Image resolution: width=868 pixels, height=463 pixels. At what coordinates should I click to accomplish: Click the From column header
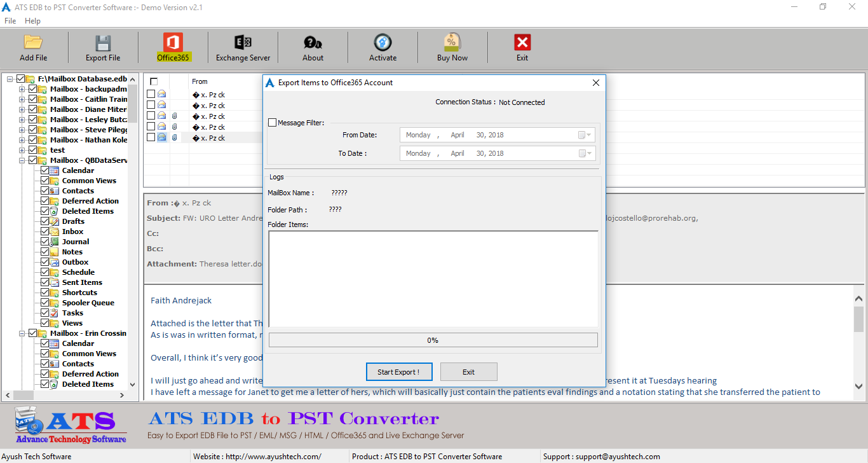pos(200,81)
